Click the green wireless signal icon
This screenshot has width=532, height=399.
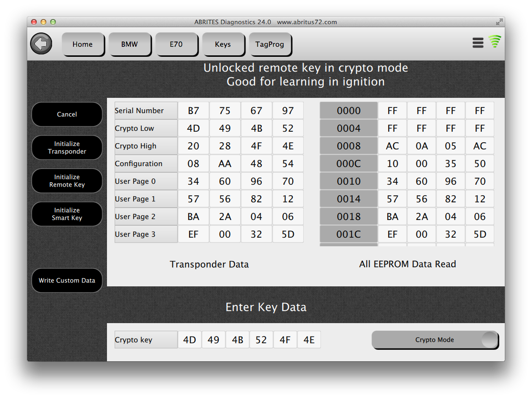click(x=495, y=42)
